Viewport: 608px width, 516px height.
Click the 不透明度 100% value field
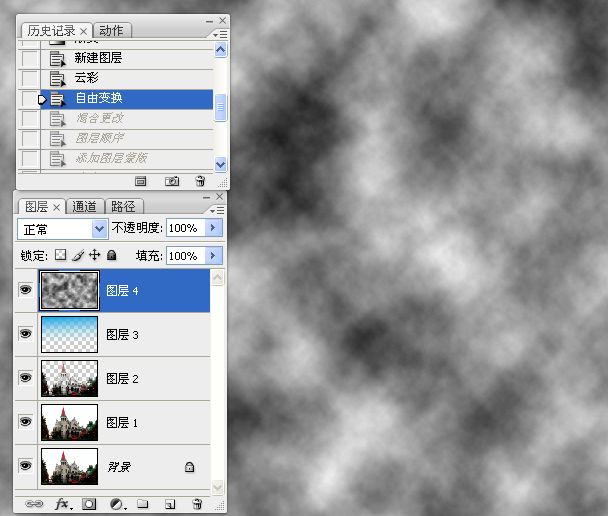[x=185, y=228]
